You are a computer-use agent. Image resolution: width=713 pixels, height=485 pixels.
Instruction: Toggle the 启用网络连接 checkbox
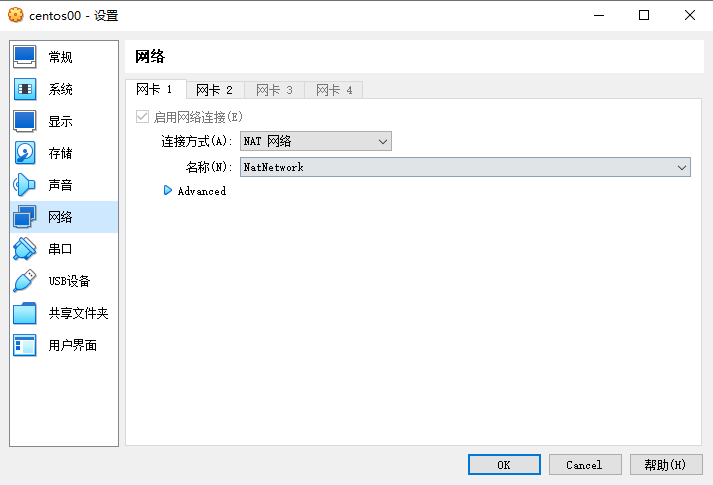[x=142, y=117]
